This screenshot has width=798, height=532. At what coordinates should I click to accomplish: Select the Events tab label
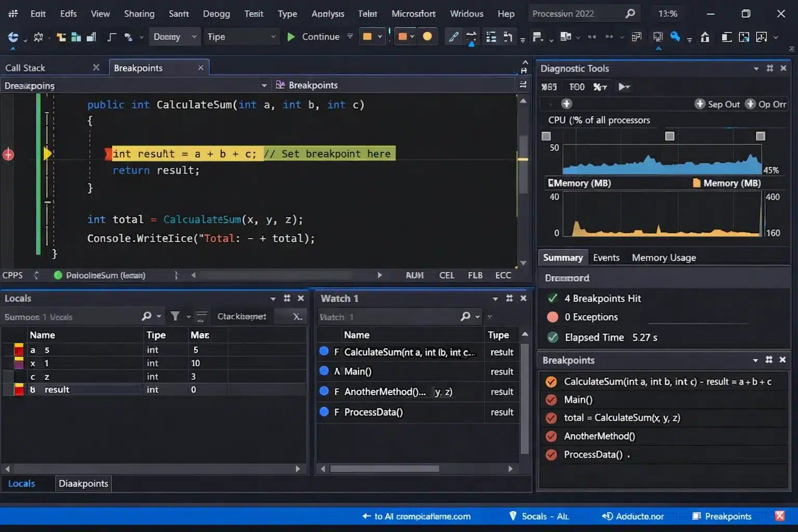(x=606, y=257)
